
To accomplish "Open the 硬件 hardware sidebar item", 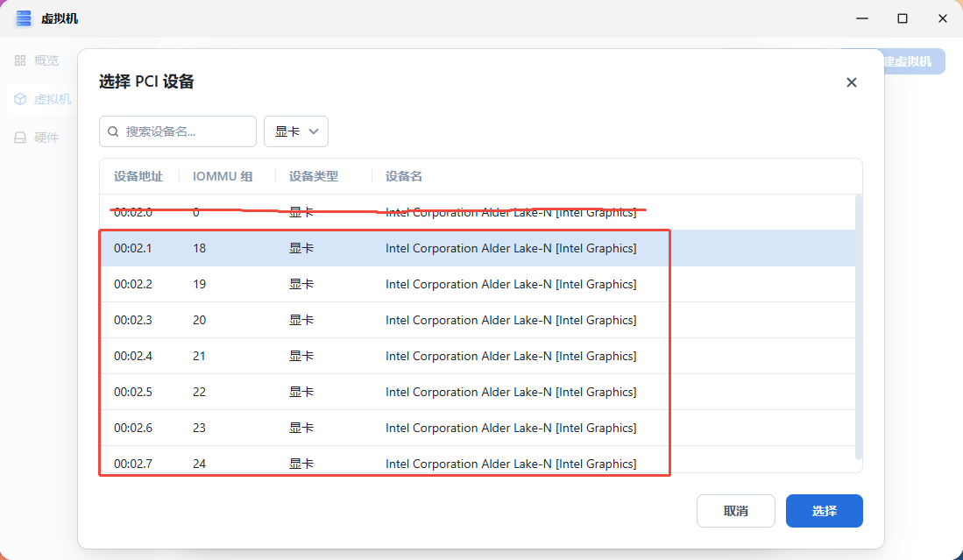I will pos(37,138).
